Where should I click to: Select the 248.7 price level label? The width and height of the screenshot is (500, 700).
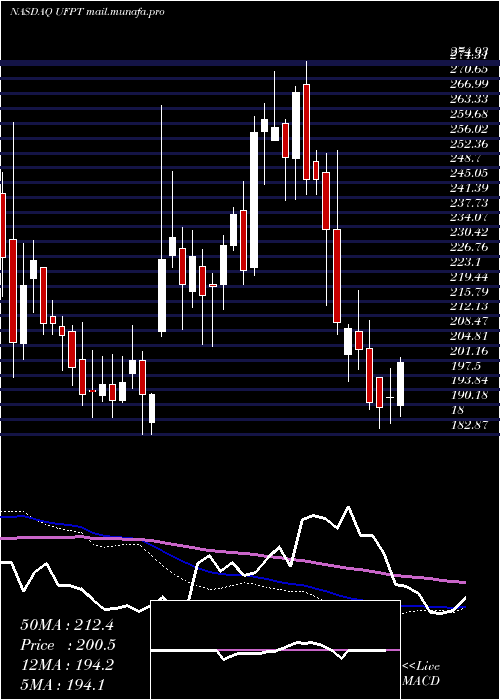pos(465,158)
